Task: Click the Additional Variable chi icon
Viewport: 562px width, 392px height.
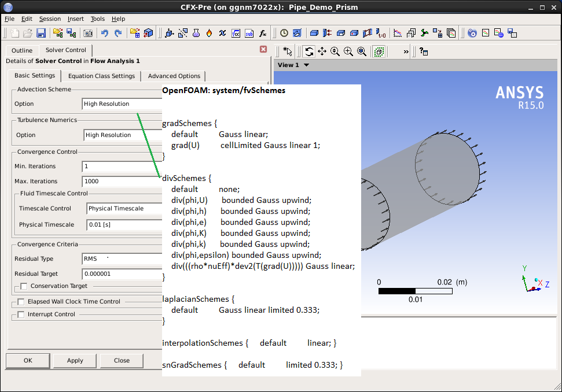Action: click(x=223, y=34)
